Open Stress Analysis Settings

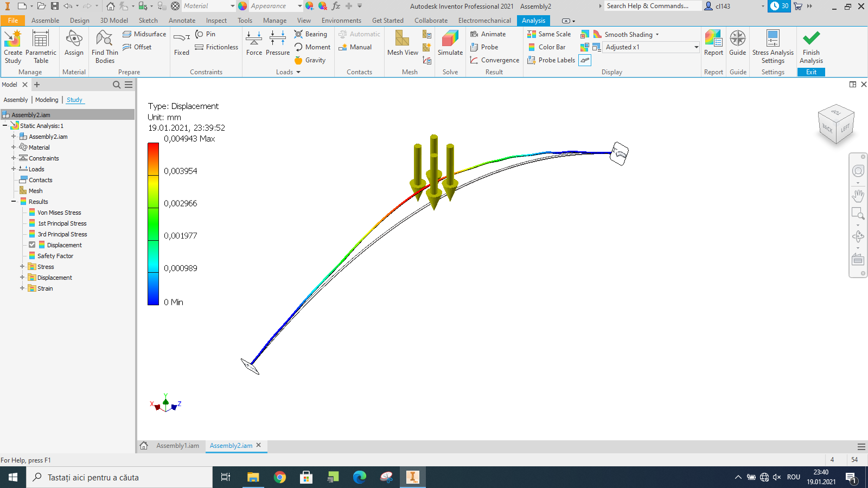pyautogui.click(x=773, y=47)
